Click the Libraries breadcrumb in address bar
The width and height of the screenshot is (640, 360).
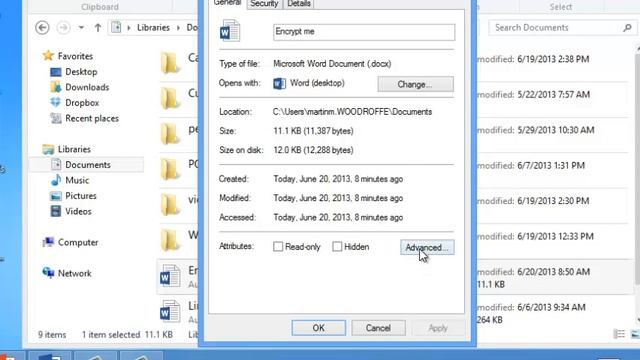pyautogui.click(x=153, y=28)
